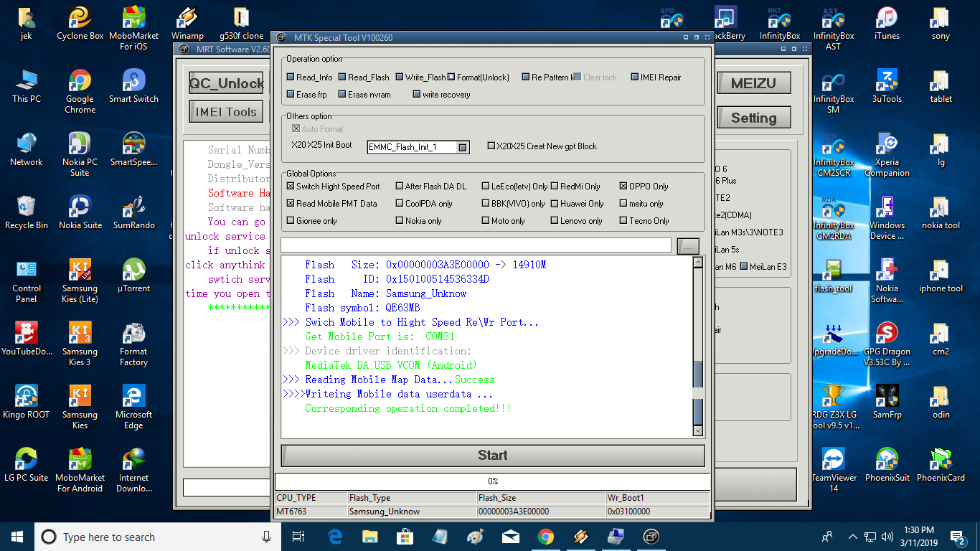Image resolution: width=980 pixels, height=551 pixels.
Task: Click the log panel vertical scrollbar
Action: coord(698,347)
